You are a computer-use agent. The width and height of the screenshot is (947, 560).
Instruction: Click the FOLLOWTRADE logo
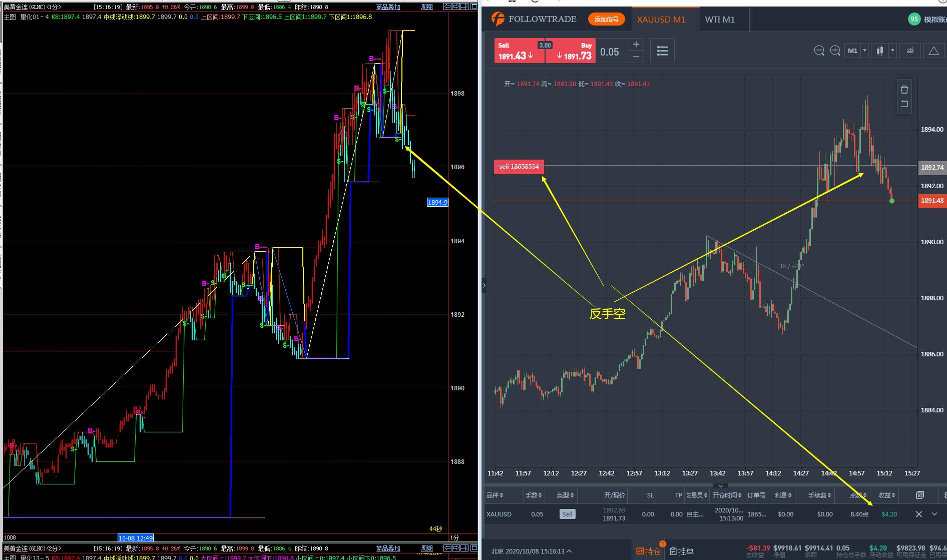point(534,19)
